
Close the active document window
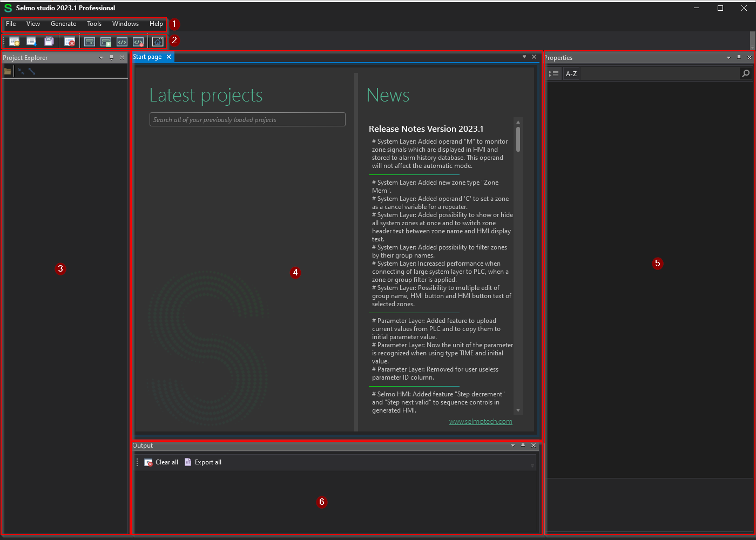click(x=534, y=57)
